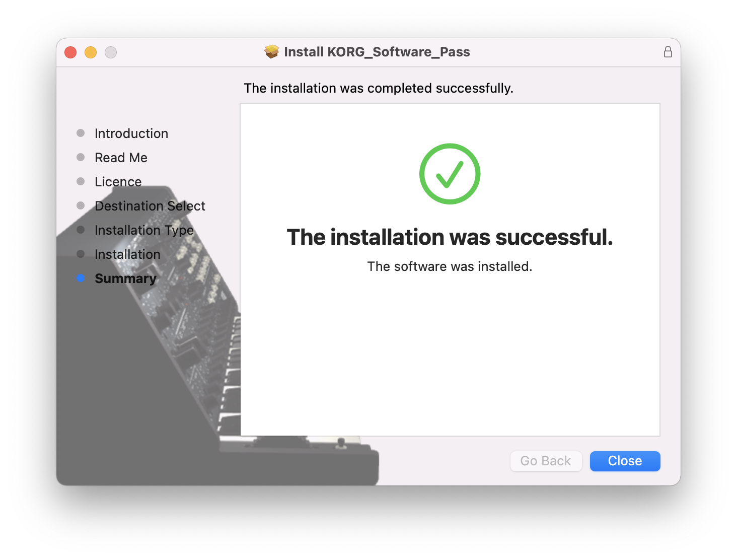The image size is (737, 560).
Task: Click the lock icon in title bar
Action: [x=668, y=52]
